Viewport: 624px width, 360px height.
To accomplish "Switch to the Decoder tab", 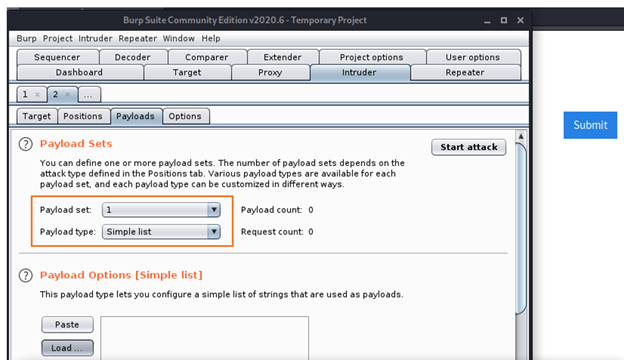I will click(133, 57).
